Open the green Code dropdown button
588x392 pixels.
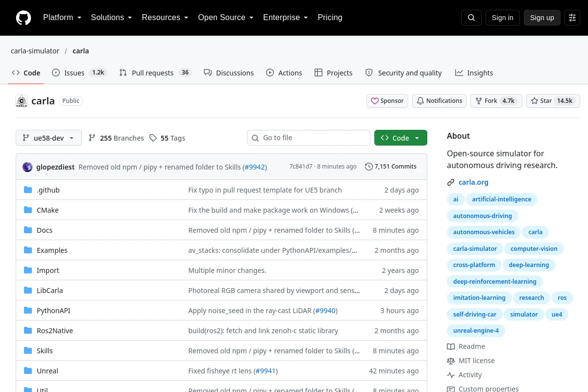401,138
